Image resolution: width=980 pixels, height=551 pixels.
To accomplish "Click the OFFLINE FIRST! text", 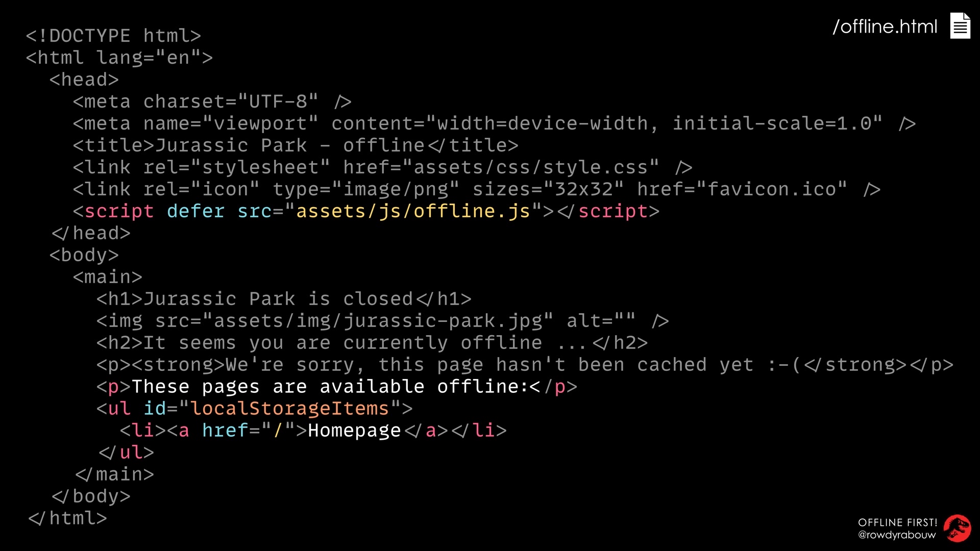I will click(x=898, y=522).
